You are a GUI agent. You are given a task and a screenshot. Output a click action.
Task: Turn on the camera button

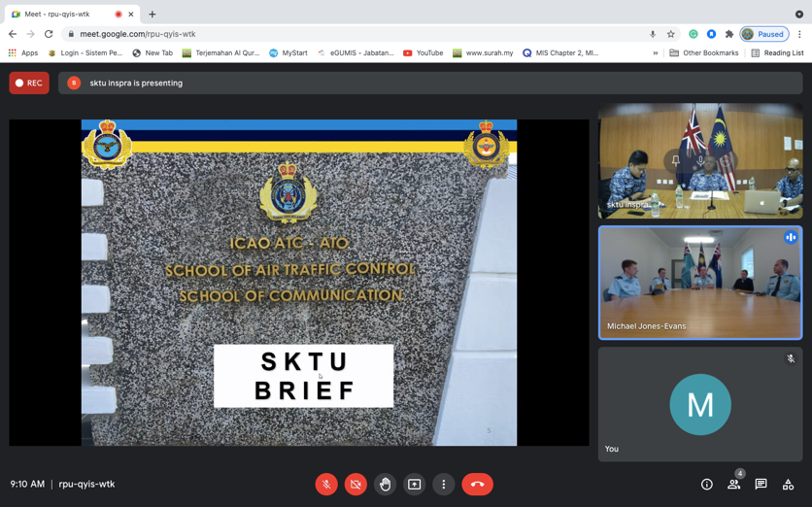tap(355, 485)
